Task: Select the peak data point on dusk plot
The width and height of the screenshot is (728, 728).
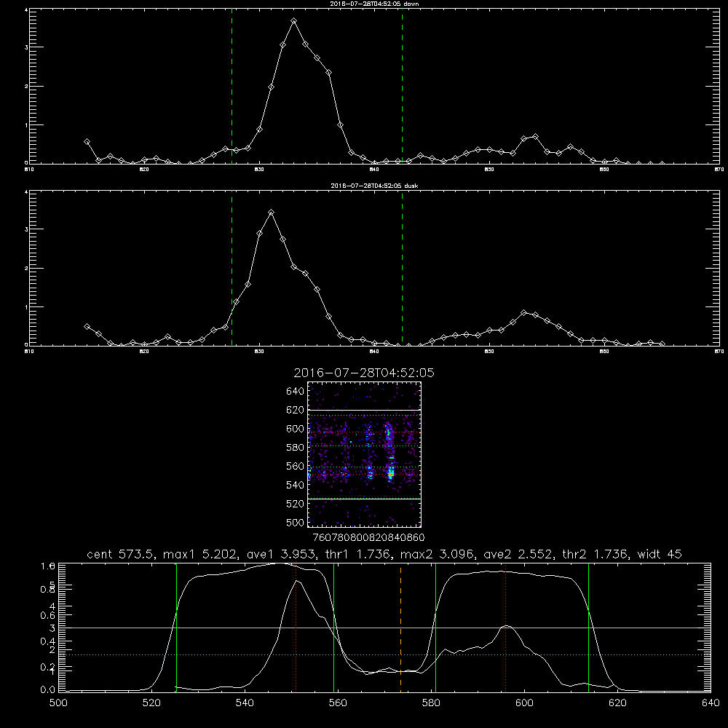Action: coord(271,212)
